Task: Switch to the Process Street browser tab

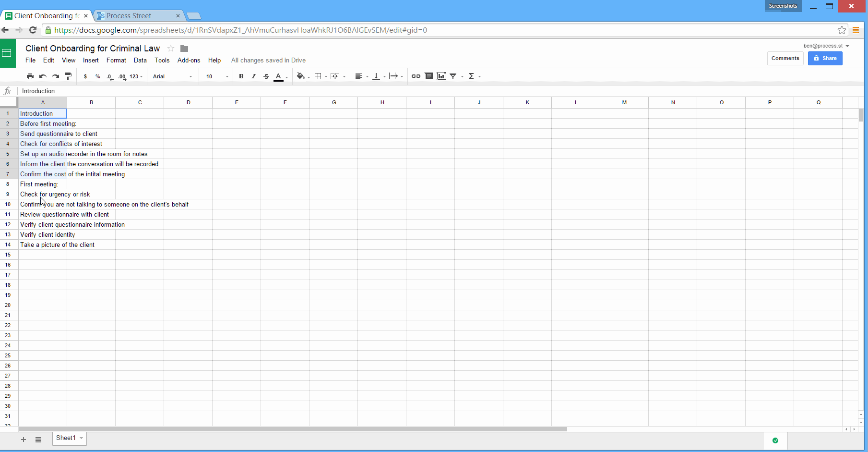Action: coord(138,16)
